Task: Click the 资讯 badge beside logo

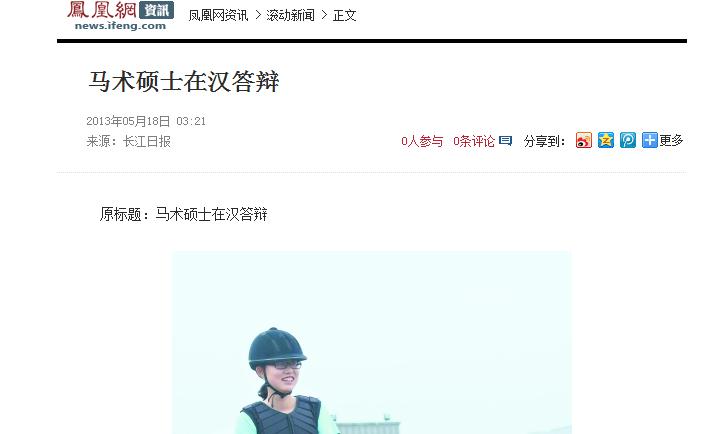Action: click(156, 10)
